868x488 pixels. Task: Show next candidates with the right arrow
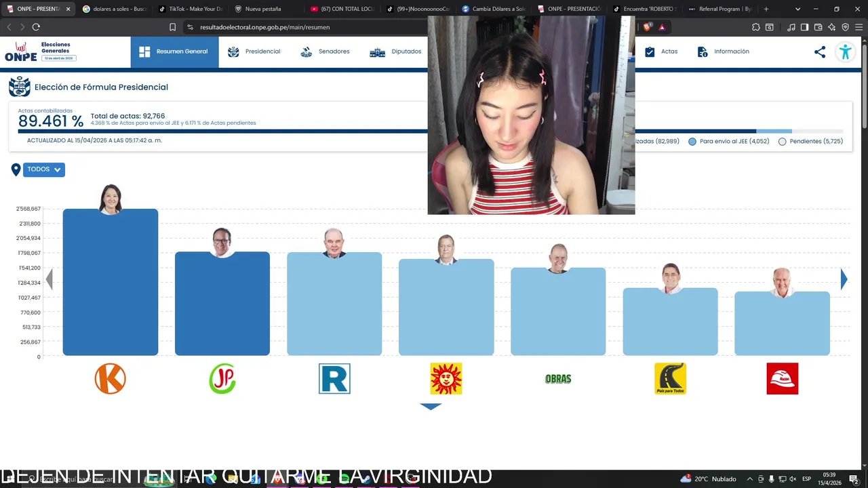point(844,279)
